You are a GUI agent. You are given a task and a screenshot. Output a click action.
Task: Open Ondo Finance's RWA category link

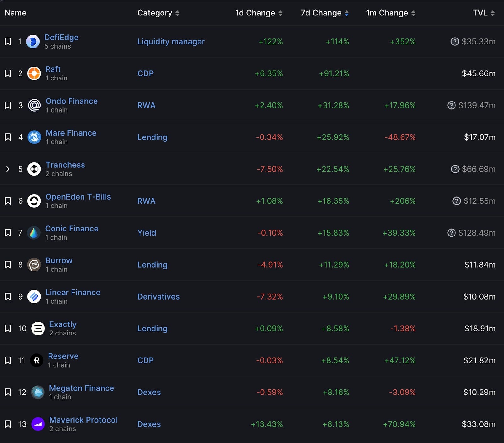point(146,105)
